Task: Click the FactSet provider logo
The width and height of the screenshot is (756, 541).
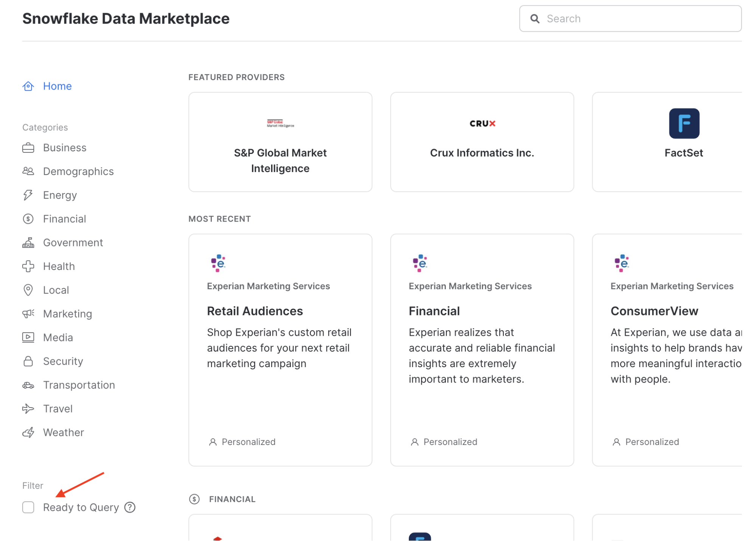Action: (684, 124)
